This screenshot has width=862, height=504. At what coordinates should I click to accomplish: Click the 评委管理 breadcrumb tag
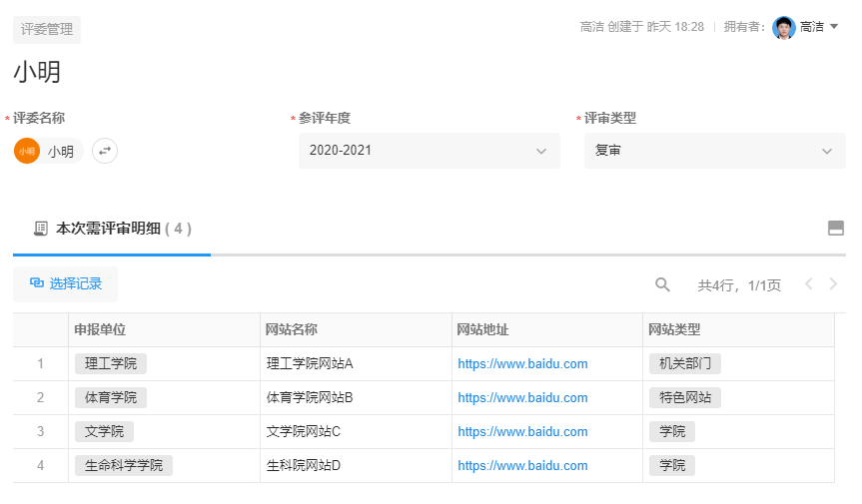point(47,29)
